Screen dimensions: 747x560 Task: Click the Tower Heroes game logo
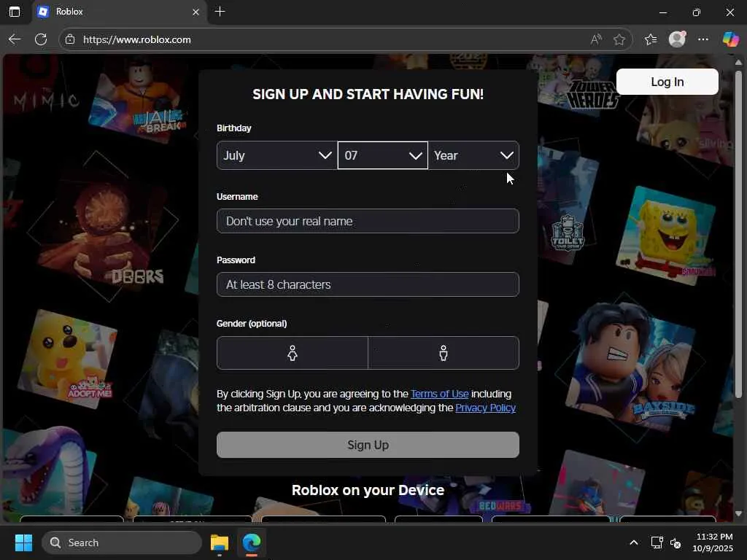pyautogui.click(x=592, y=94)
